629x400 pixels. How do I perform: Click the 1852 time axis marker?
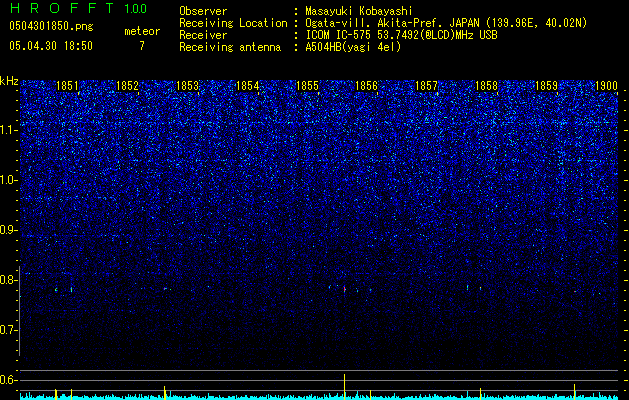[x=127, y=86]
